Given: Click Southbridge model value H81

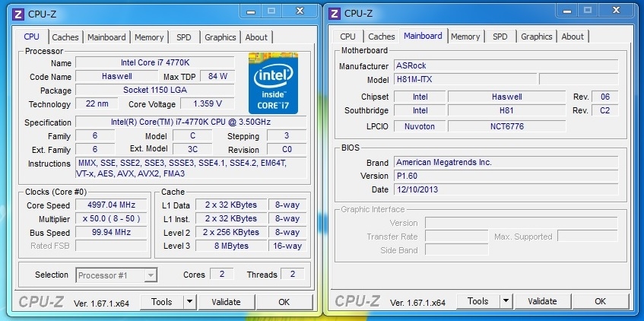Looking at the screenshot, I should 507,110.
